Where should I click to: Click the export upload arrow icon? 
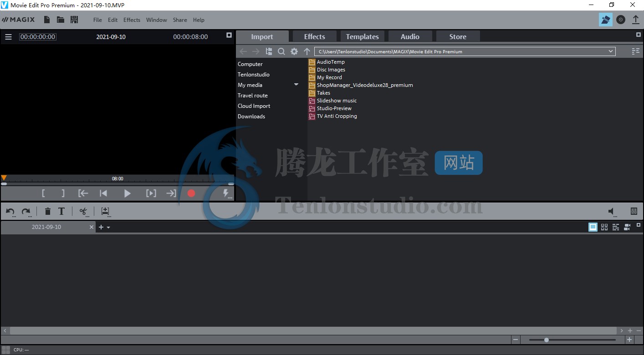(635, 20)
